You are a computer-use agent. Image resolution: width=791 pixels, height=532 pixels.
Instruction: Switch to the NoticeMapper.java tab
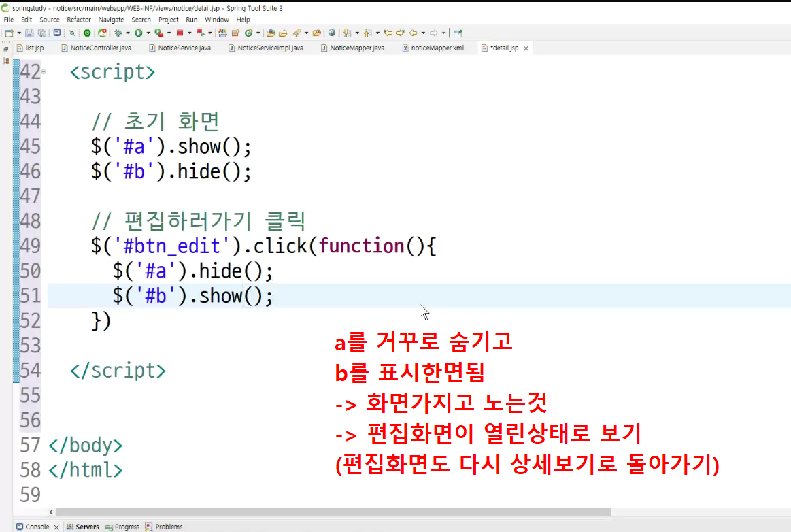(x=352, y=48)
